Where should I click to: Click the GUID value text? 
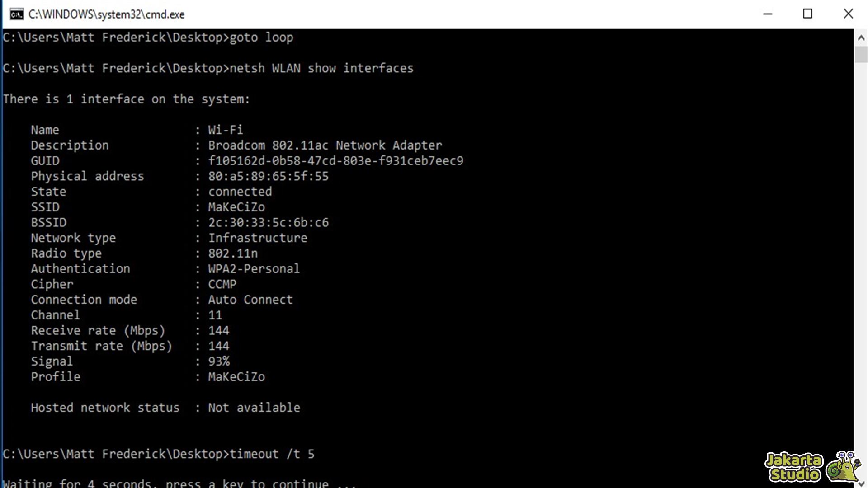pyautogui.click(x=335, y=161)
